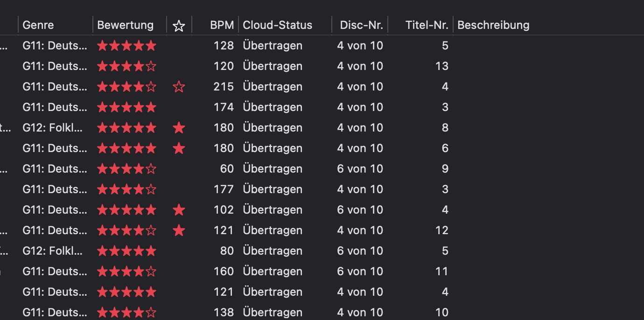Click favorite star on 121 BPM, Titel-Nr. 12 row
The image size is (644, 320).
click(179, 230)
